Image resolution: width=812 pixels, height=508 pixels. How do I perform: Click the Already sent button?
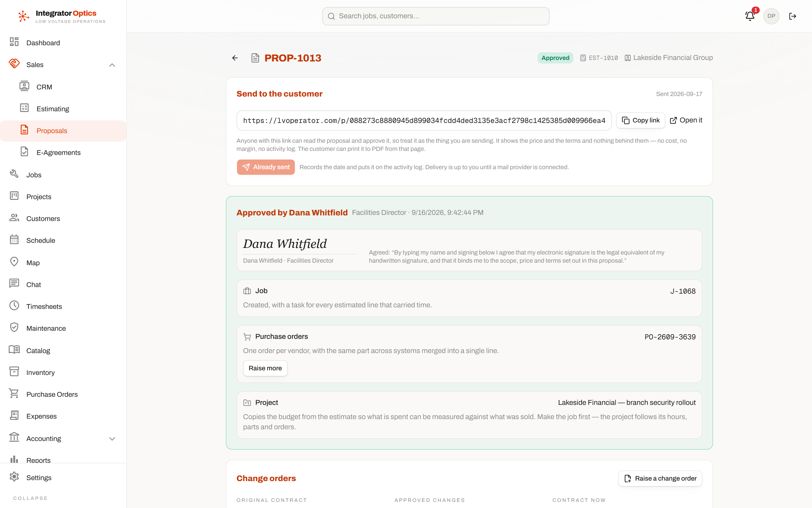pyautogui.click(x=266, y=167)
